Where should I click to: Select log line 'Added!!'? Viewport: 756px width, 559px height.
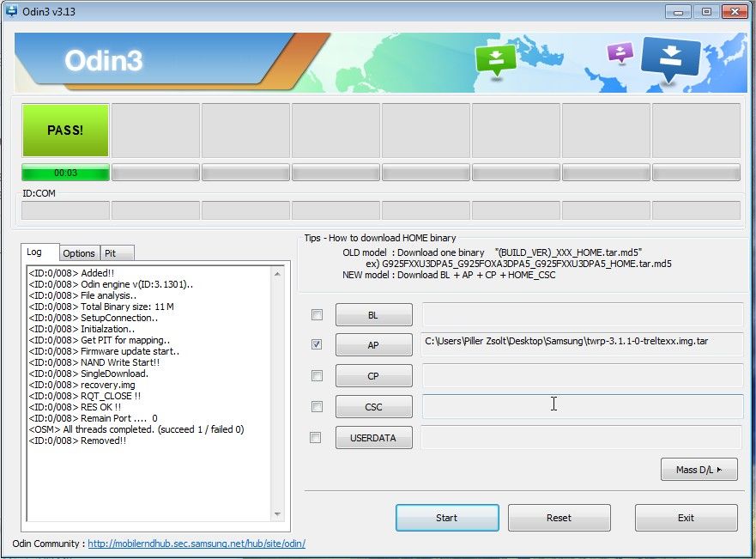click(71, 273)
